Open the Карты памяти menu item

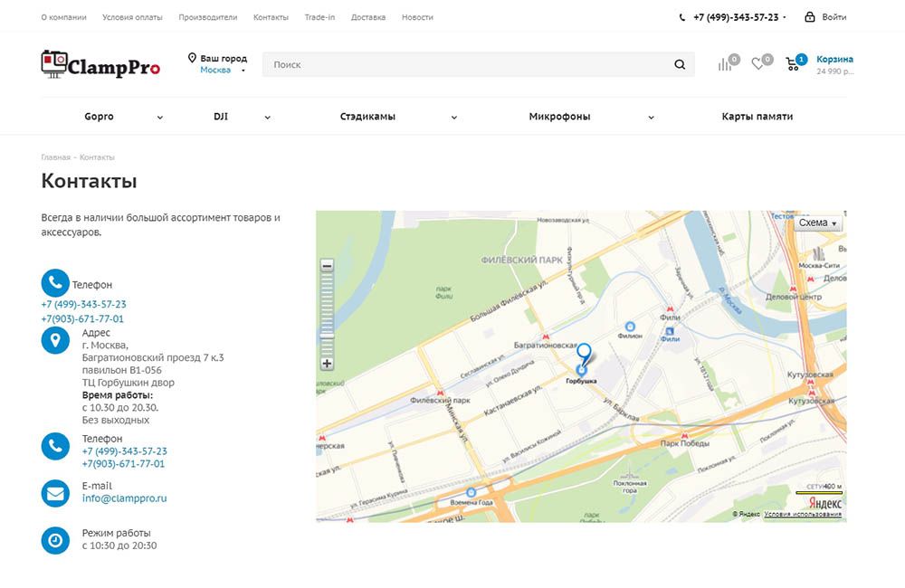tap(757, 117)
